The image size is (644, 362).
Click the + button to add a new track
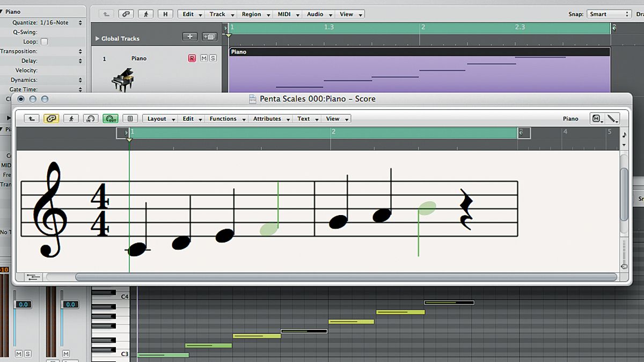tap(190, 36)
